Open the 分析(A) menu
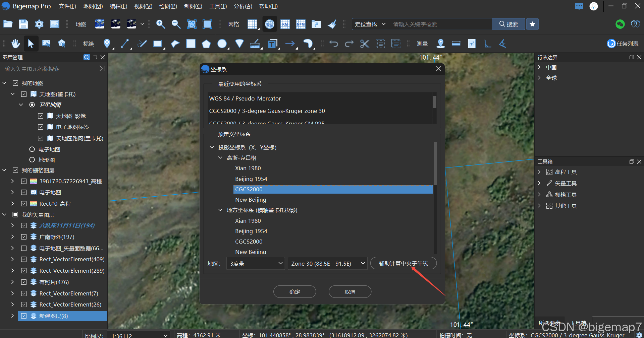644x338 pixels. pyautogui.click(x=243, y=6)
